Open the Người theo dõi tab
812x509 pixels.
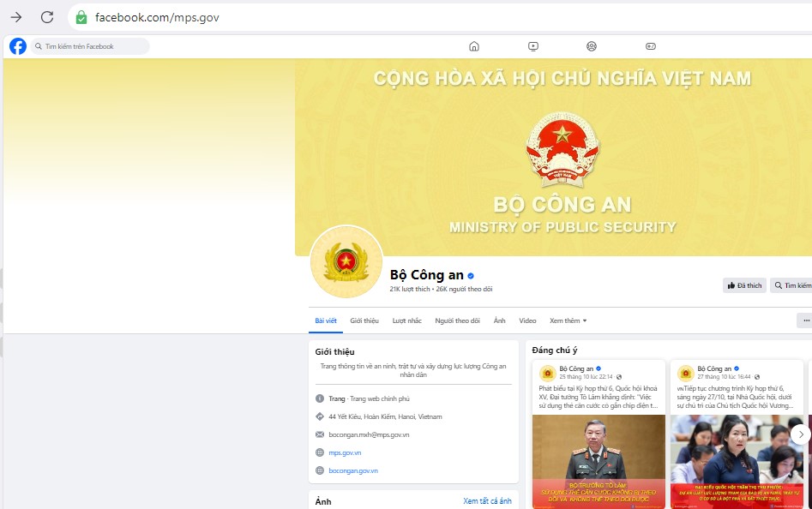click(x=457, y=320)
